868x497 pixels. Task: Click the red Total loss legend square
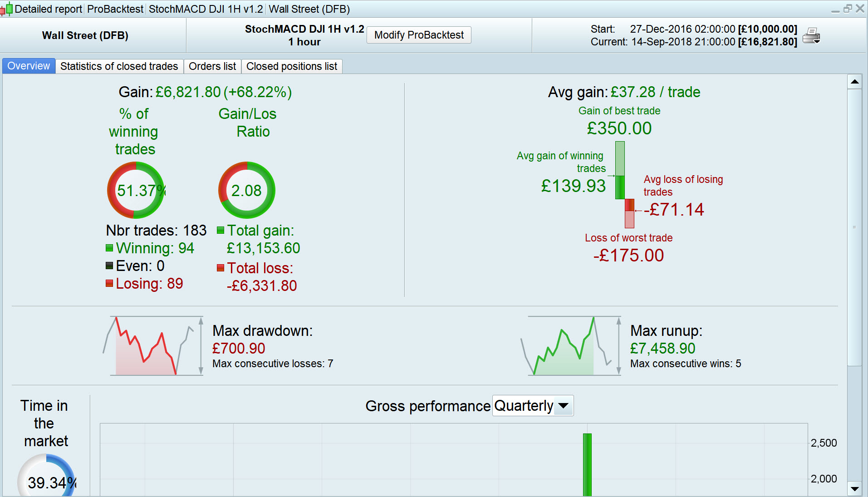pos(221,268)
